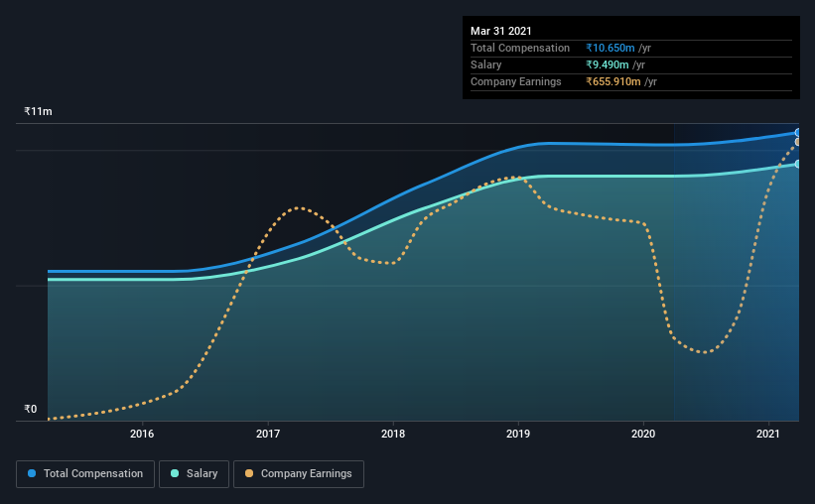Click the 2020 x-axis label
815x504 pixels.
tap(643, 434)
